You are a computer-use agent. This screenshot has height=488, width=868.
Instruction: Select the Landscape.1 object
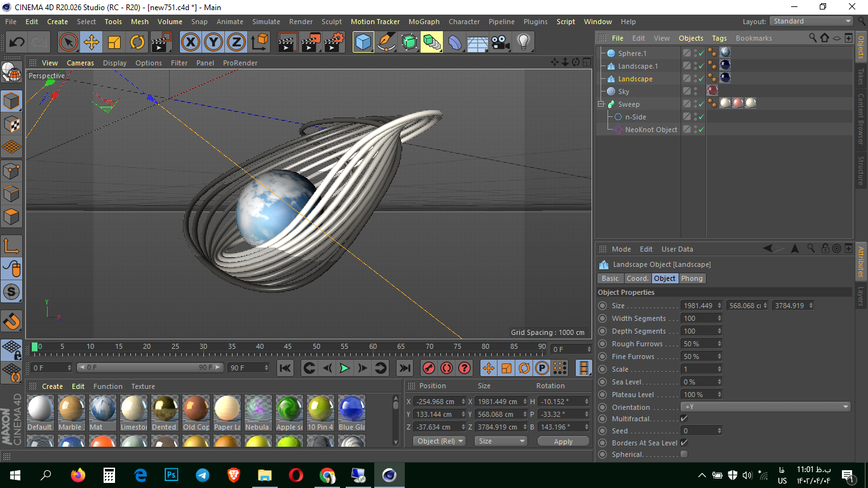click(x=638, y=66)
